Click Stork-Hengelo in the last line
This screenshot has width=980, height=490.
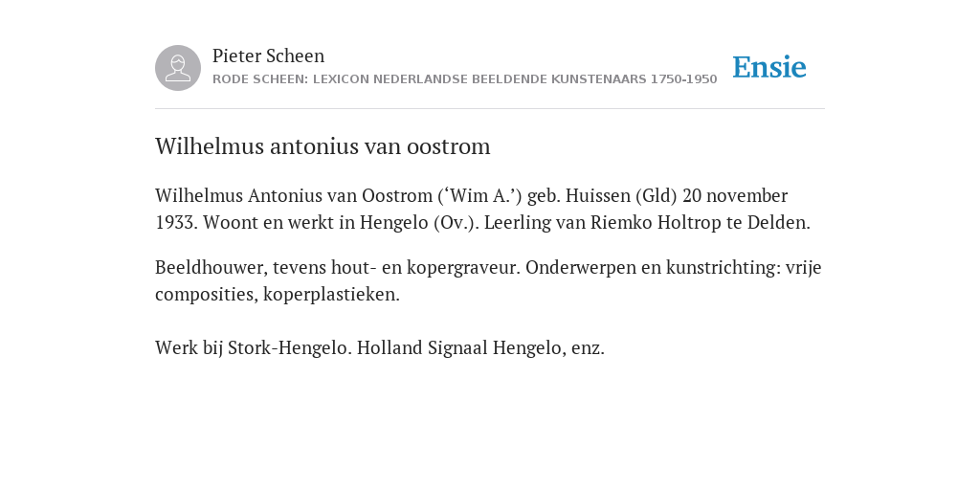289,347
